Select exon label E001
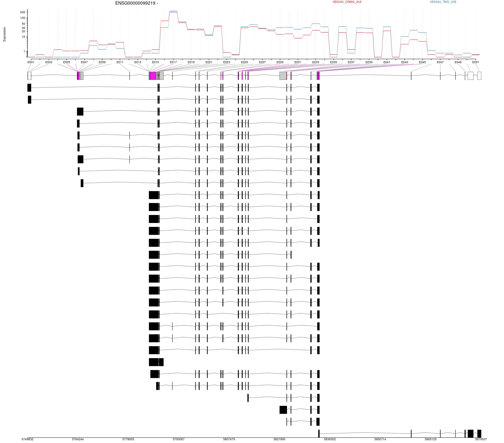The height and width of the screenshot is (443, 504). [31, 62]
